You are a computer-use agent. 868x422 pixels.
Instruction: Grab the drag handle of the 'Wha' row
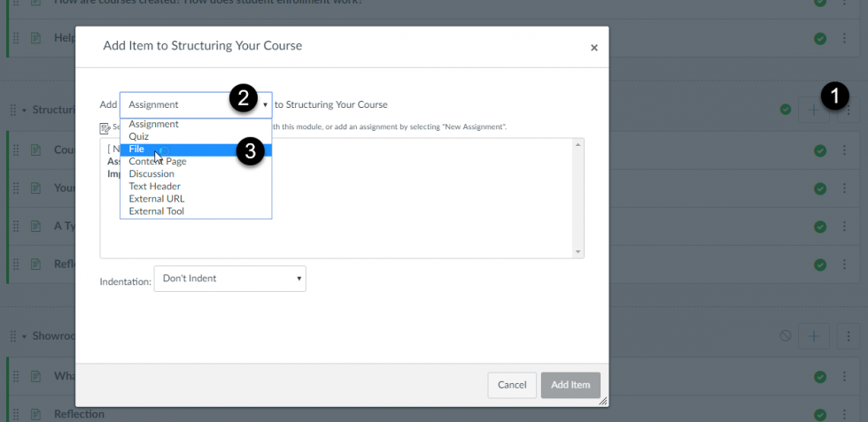click(x=16, y=376)
